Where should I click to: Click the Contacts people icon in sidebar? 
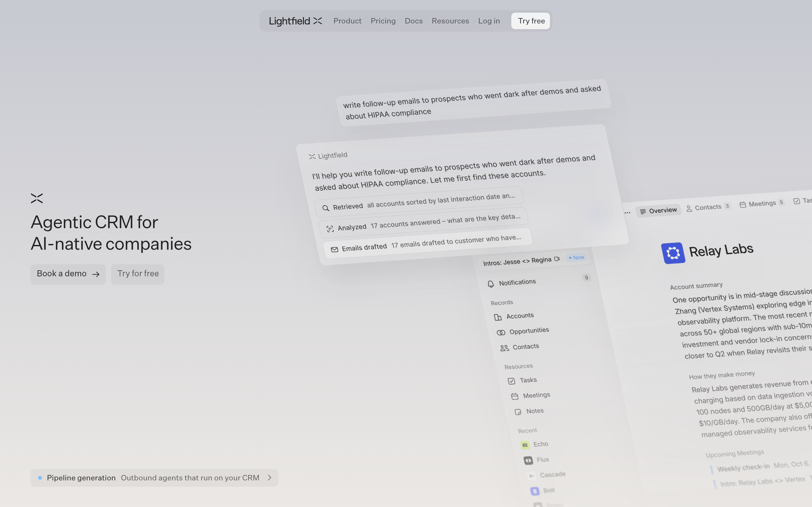click(504, 348)
